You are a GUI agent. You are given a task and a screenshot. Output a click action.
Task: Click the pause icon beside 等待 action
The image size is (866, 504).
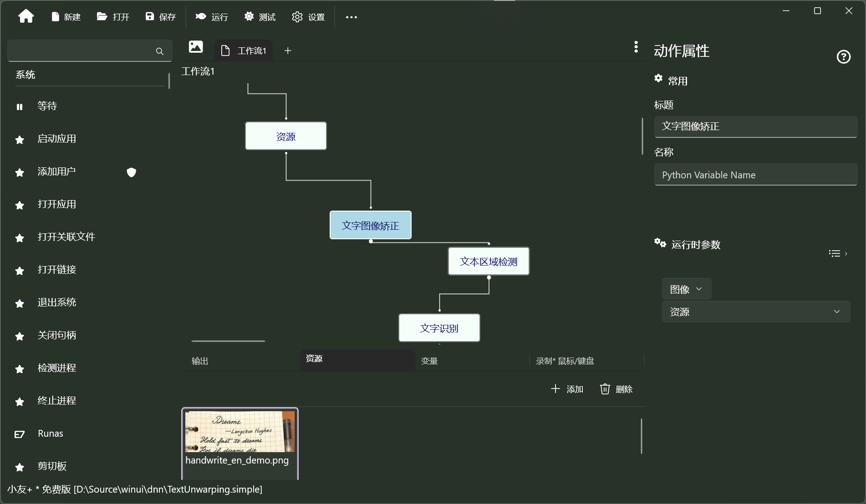(x=20, y=106)
